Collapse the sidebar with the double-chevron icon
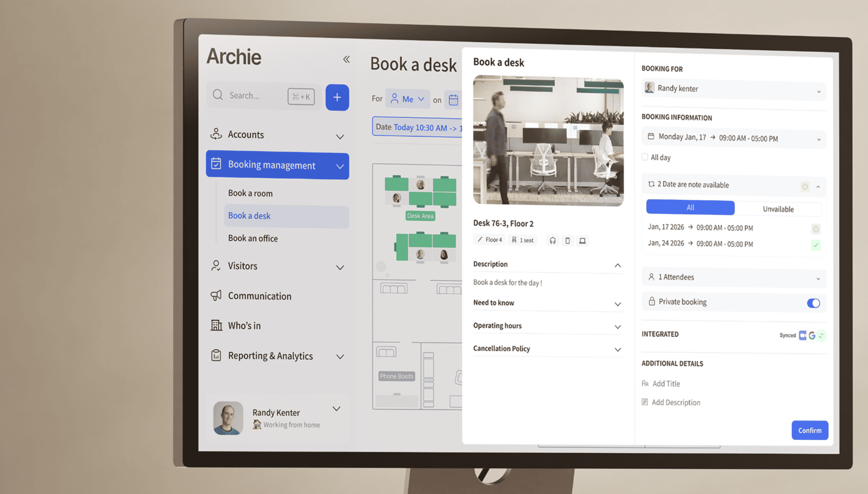The width and height of the screenshot is (868, 494). tap(346, 59)
